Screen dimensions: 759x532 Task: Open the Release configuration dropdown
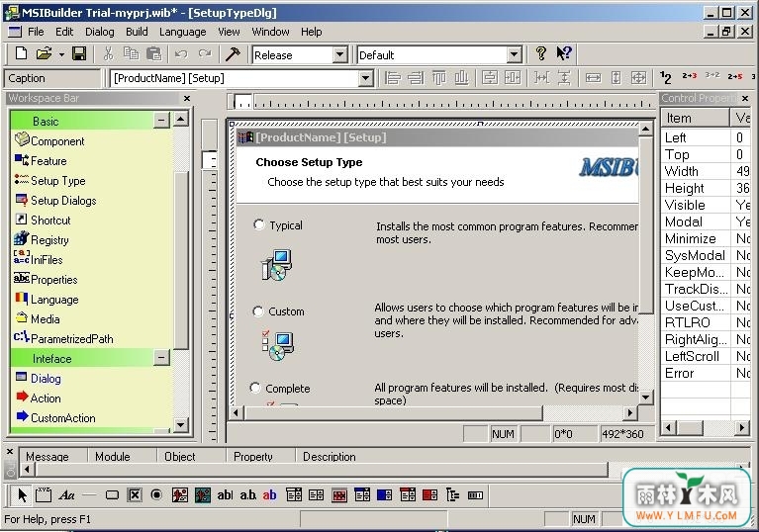point(340,54)
